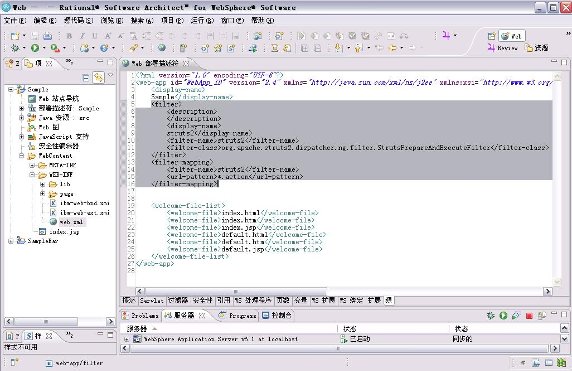This screenshot has height=371, width=572.
Task: Toggle Italic formatting in the toolbar
Action: pyautogui.click(x=82, y=36)
